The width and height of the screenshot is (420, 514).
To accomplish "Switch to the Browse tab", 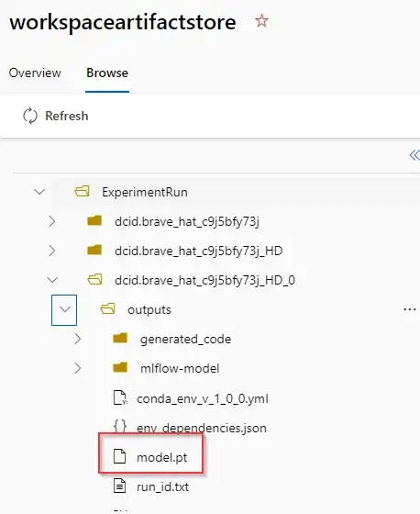I will click(x=107, y=73).
